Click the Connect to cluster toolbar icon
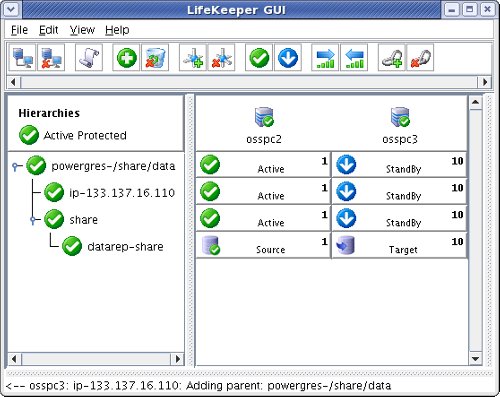The width and height of the screenshot is (500, 397). coord(22,58)
